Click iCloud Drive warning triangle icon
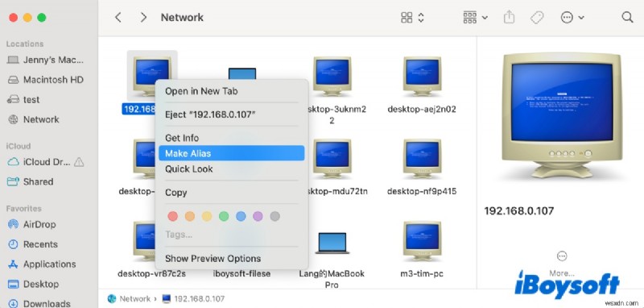Screen dimensions: 644x308 click(x=79, y=162)
